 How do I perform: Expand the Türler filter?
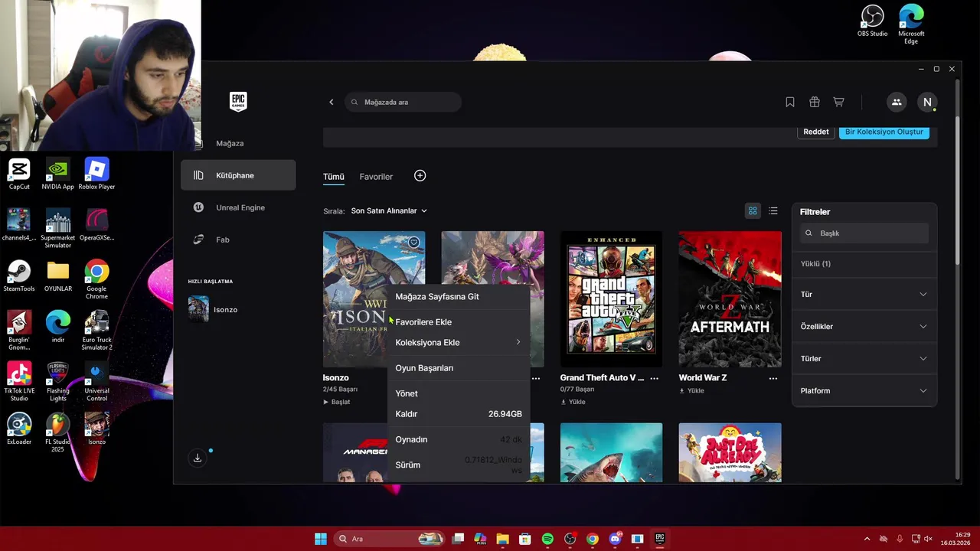pos(864,359)
